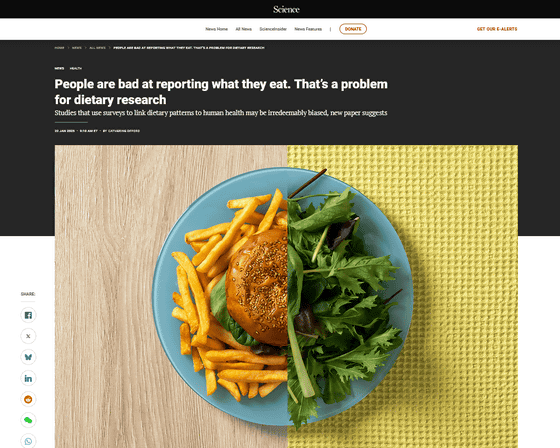Share the article on Facebook
The image size is (560, 448).
(28, 315)
